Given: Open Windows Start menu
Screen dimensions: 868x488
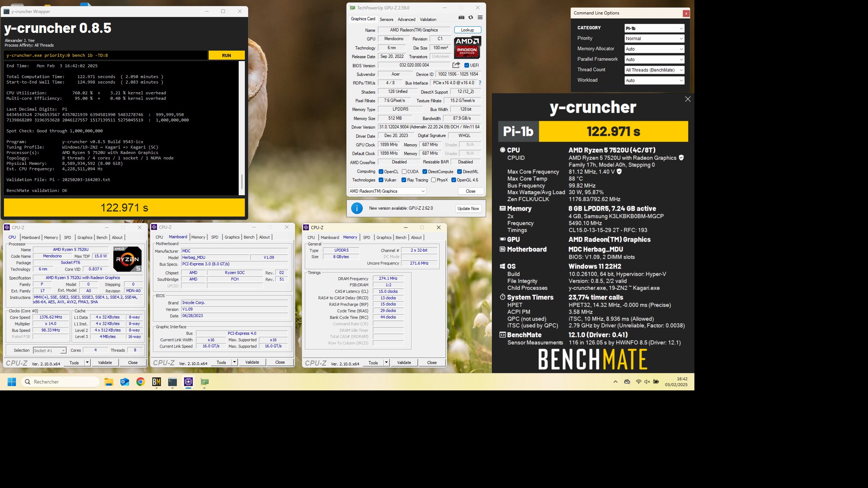Looking at the screenshot, I should point(12,382).
